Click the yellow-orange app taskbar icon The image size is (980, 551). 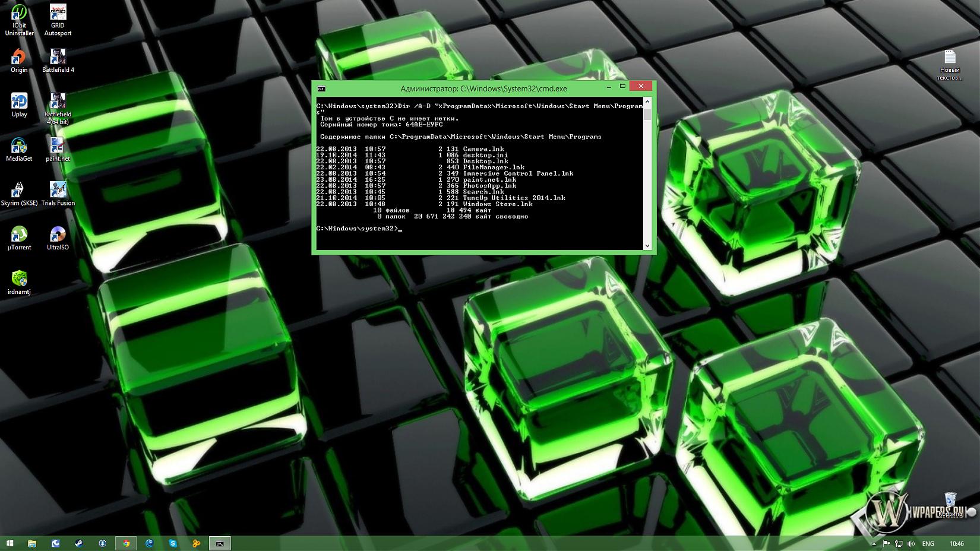(x=196, y=543)
